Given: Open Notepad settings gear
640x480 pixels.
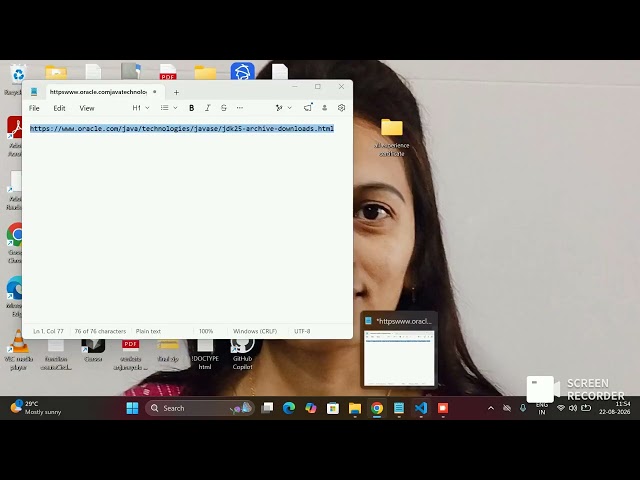Looking at the screenshot, I should (x=341, y=108).
